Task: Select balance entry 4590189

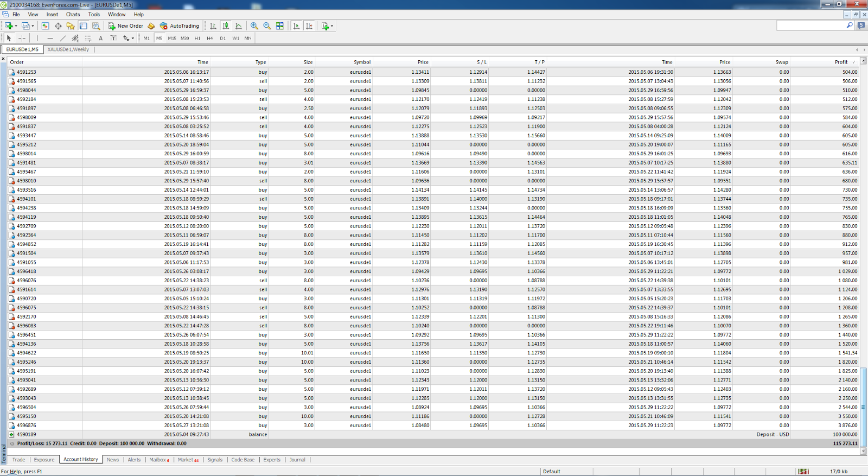Action: coord(433,435)
